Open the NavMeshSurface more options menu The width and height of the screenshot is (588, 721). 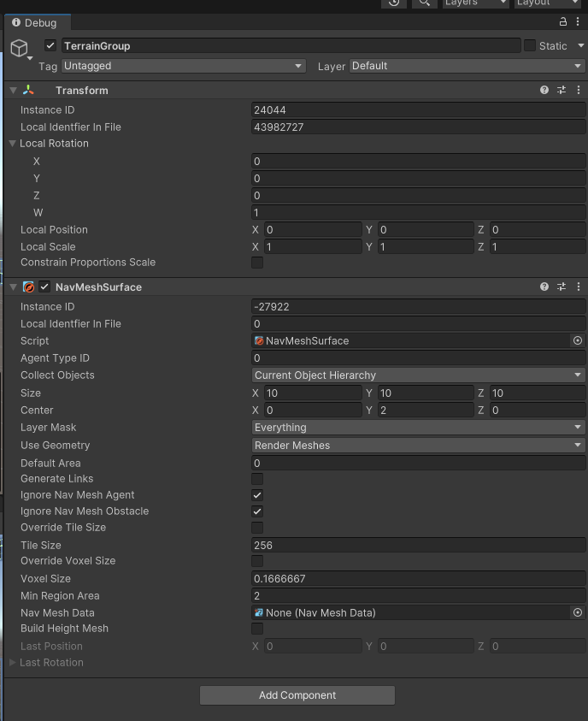(x=579, y=287)
